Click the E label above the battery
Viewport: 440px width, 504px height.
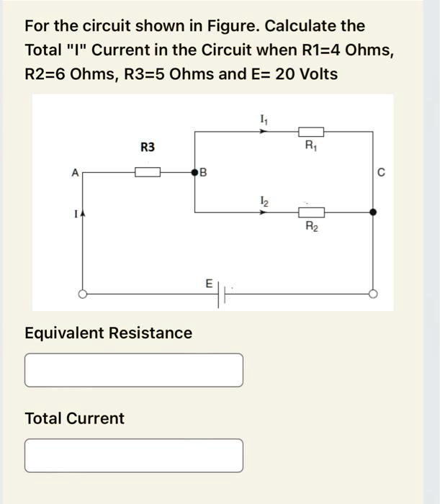pyautogui.click(x=209, y=283)
